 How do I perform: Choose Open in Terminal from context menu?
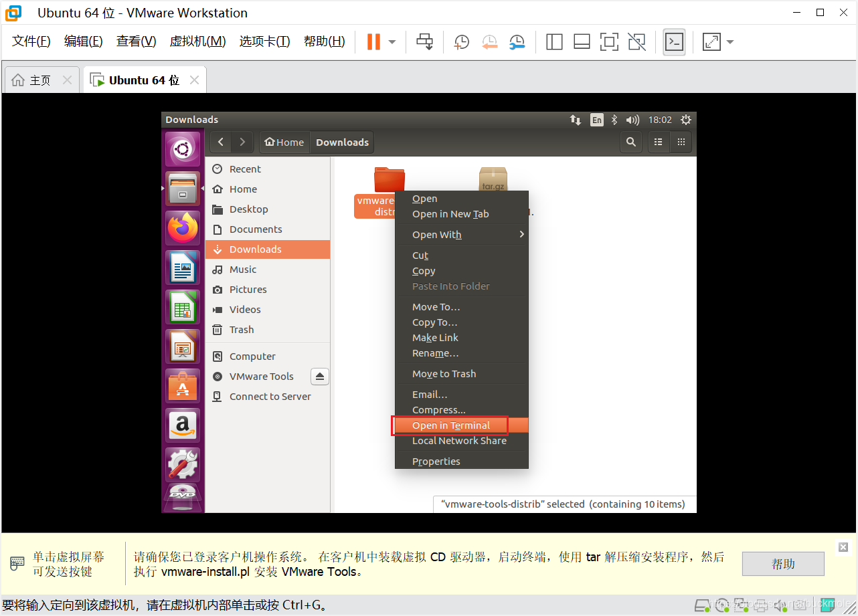pyautogui.click(x=462, y=425)
